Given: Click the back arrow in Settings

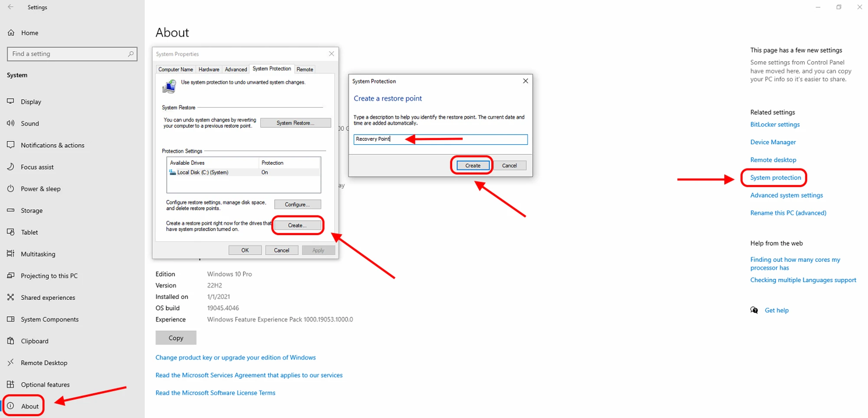Looking at the screenshot, I should 11,7.
